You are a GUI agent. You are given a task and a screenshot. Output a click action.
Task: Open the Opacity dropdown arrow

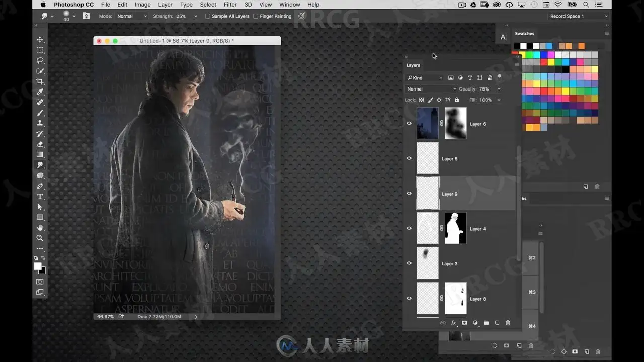(x=499, y=89)
